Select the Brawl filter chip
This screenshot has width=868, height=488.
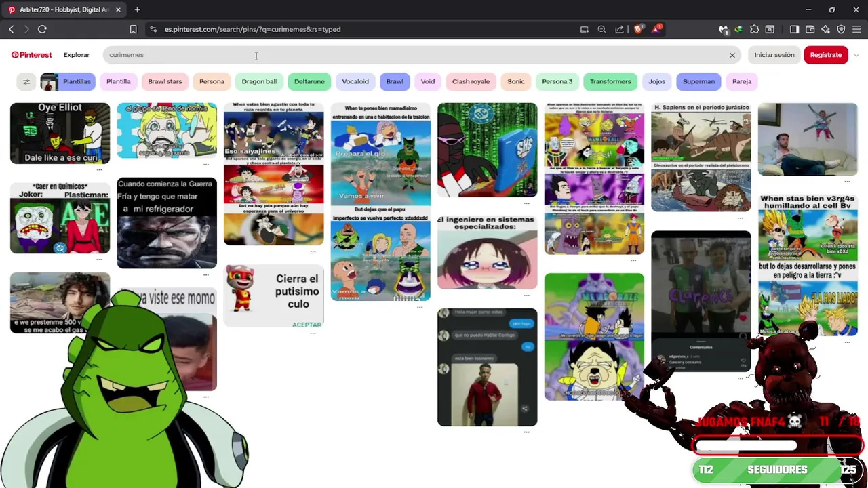click(x=395, y=82)
